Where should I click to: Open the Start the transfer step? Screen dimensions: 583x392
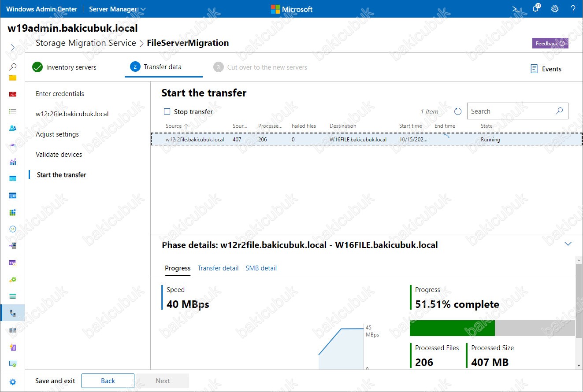(x=62, y=175)
